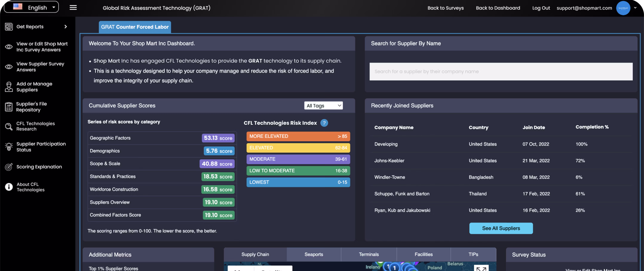
Task: Click the supplier name search field
Action: point(501,71)
